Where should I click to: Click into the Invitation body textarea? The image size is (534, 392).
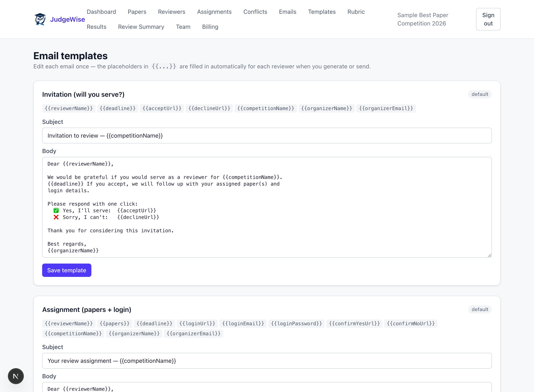pos(267,207)
